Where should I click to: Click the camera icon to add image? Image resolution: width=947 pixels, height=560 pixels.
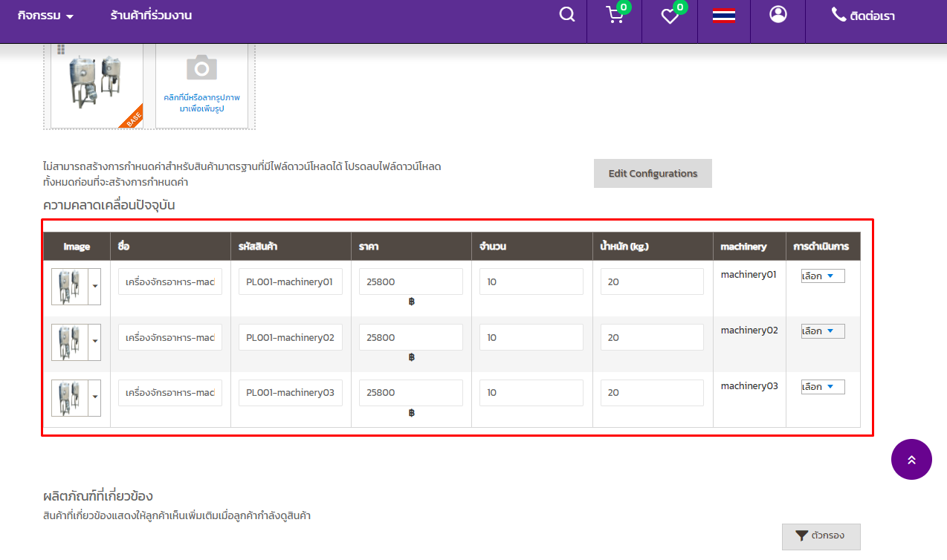tap(201, 68)
